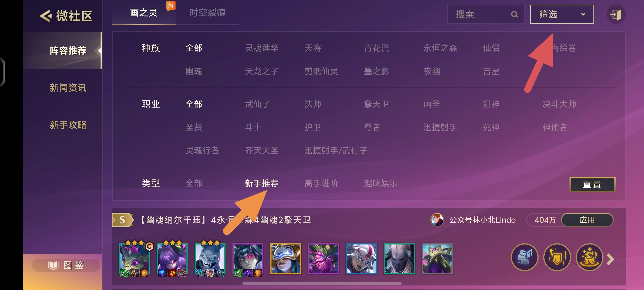Click the exit door icon top right
The width and height of the screenshot is (644, 290).
point(616,14)
